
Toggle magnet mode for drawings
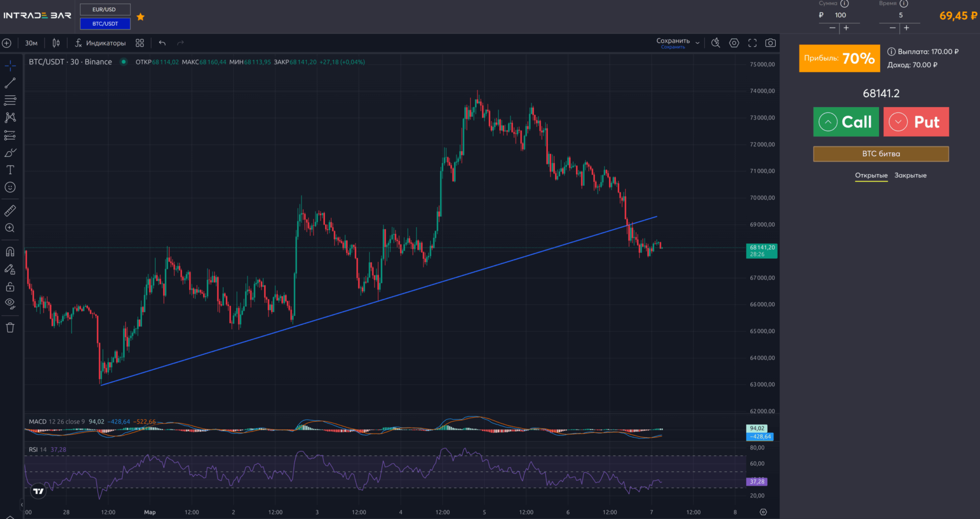(10, 252)
